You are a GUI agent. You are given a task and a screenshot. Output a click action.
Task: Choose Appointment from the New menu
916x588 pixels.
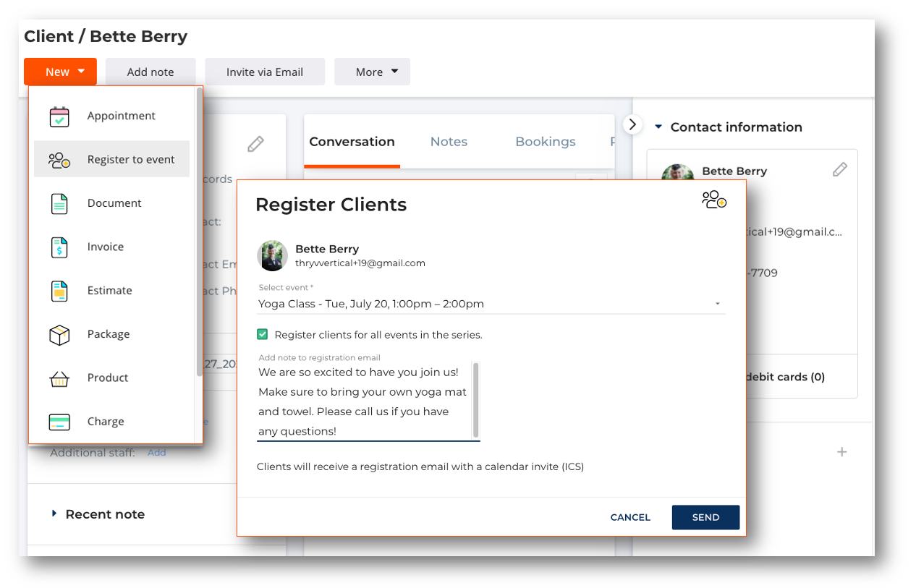point(111,116)
